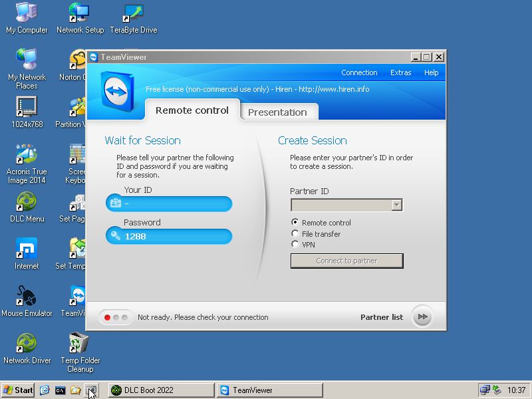Select the File transfer radio button
532x399 pixels.
click(295, 233)
